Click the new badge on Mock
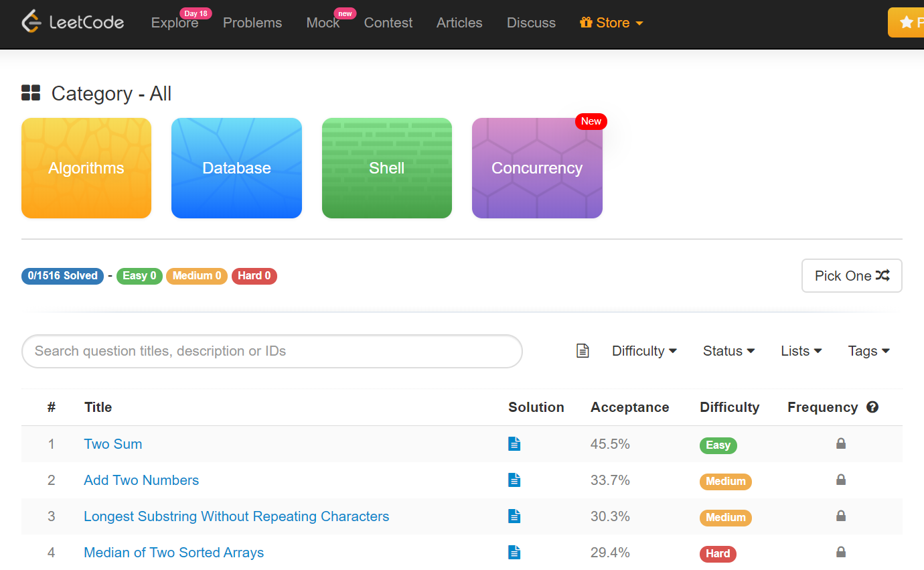 click(345, 13)
